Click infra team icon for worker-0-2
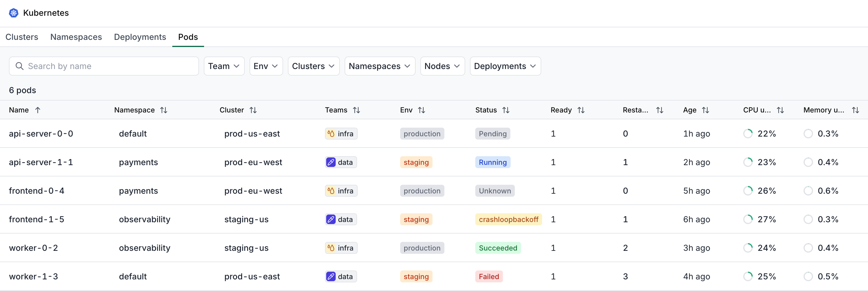Image resolution: width=868 pixels, height=291 pixels. tap(331, 248)
